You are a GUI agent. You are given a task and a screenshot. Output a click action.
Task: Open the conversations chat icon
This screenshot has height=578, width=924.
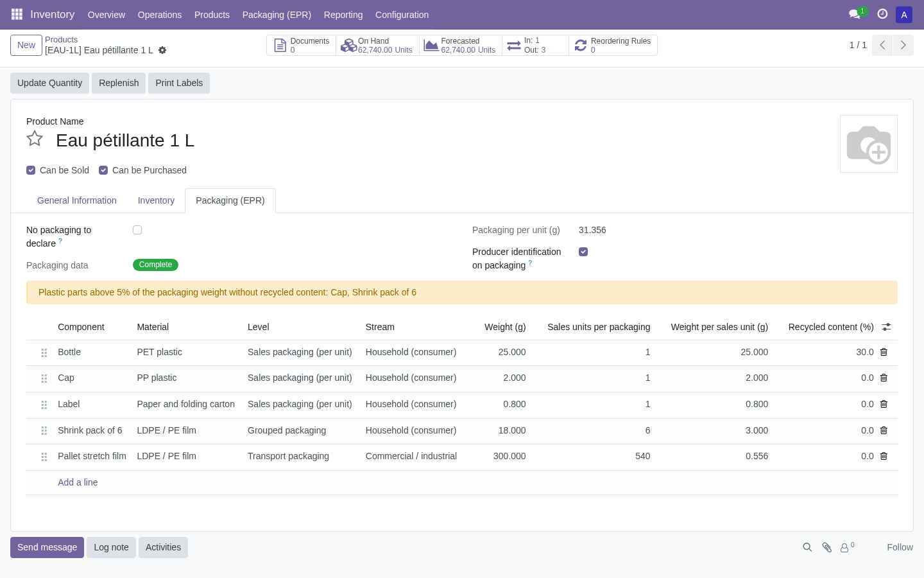(854, 14)
